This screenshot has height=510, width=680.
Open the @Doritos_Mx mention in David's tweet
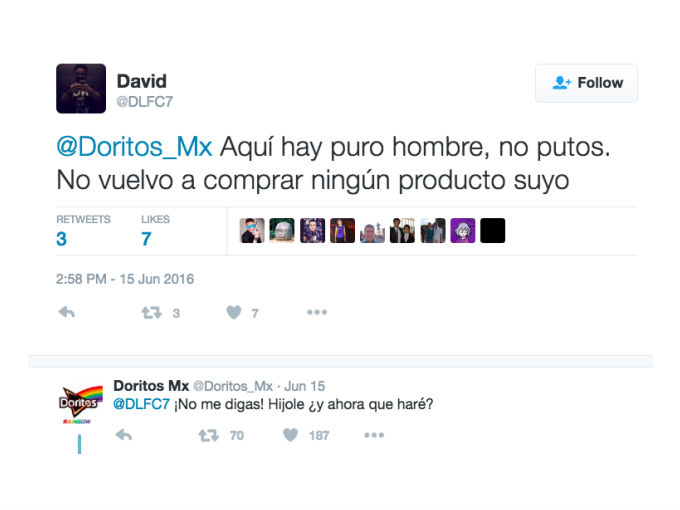tap(134, 147)
